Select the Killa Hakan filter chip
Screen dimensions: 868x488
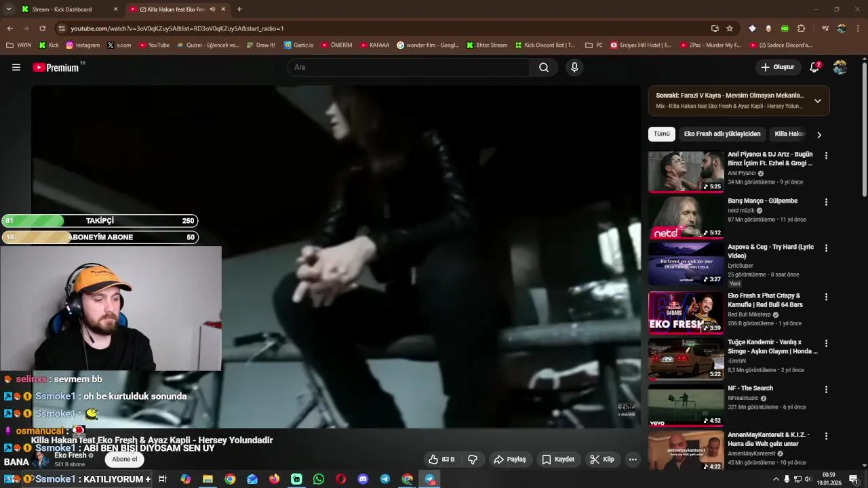(x=789, y=134)
